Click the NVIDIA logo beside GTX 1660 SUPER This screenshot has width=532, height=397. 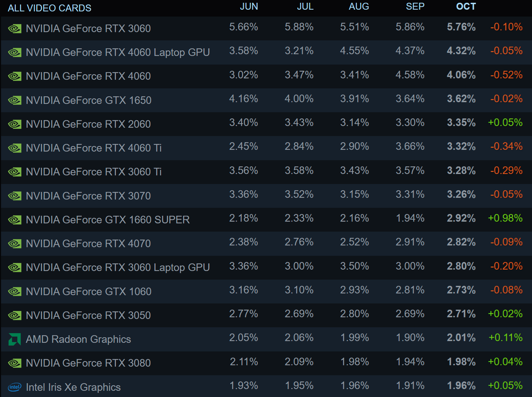coord(14,220)
